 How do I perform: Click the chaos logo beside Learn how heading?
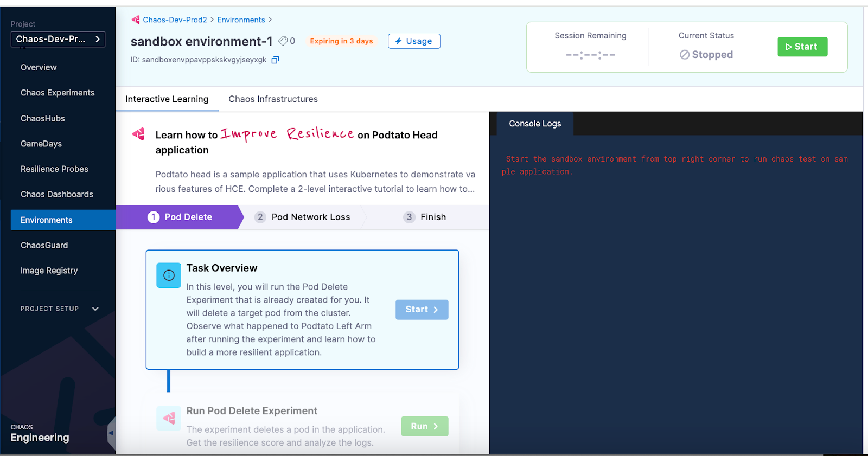pos(138,134)
